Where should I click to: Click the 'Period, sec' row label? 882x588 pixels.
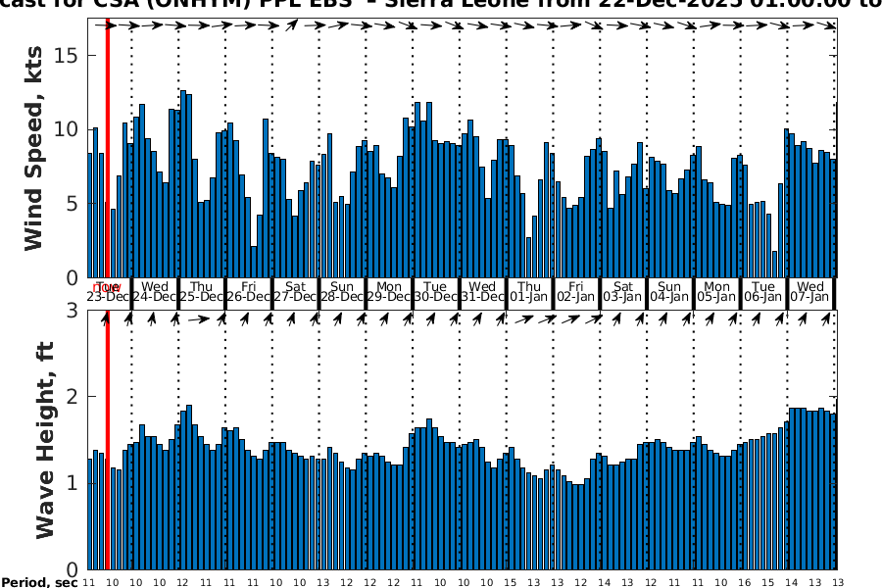[x=39, y=582]
